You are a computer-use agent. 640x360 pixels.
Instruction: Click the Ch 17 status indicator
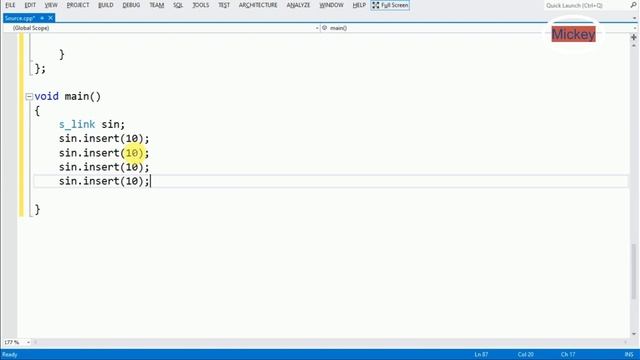tap(568, 354)
